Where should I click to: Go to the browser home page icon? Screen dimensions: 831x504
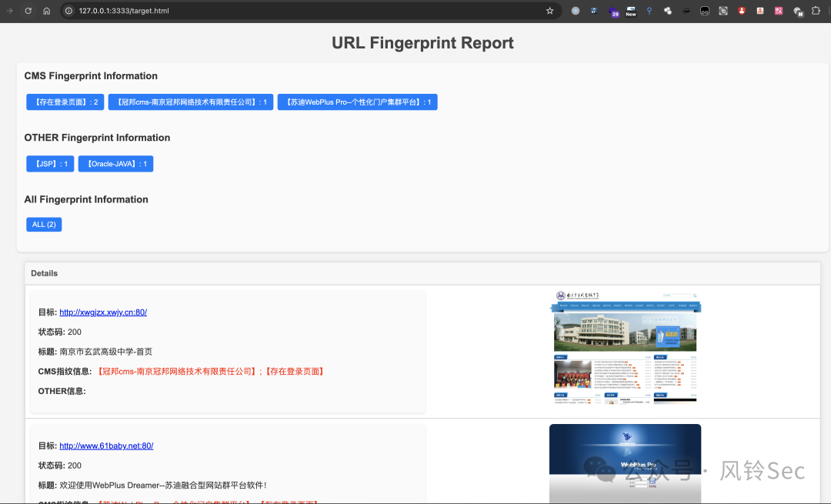coord(46,11)
